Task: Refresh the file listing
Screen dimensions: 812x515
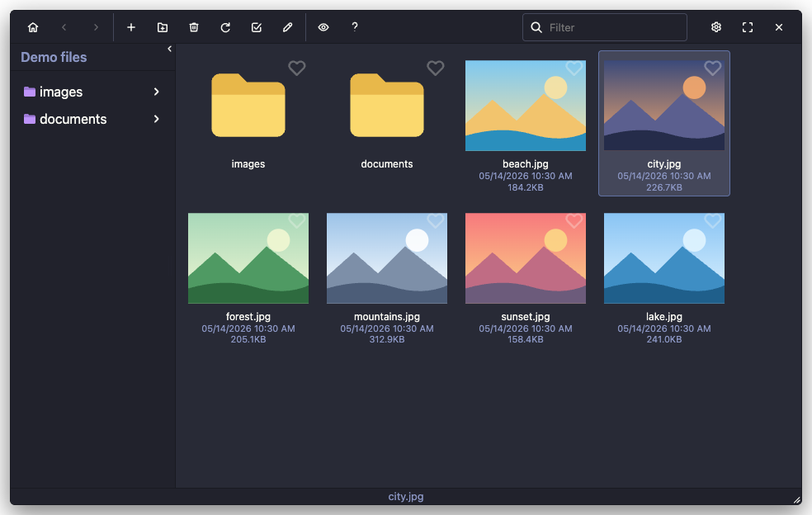Action: 225,27
